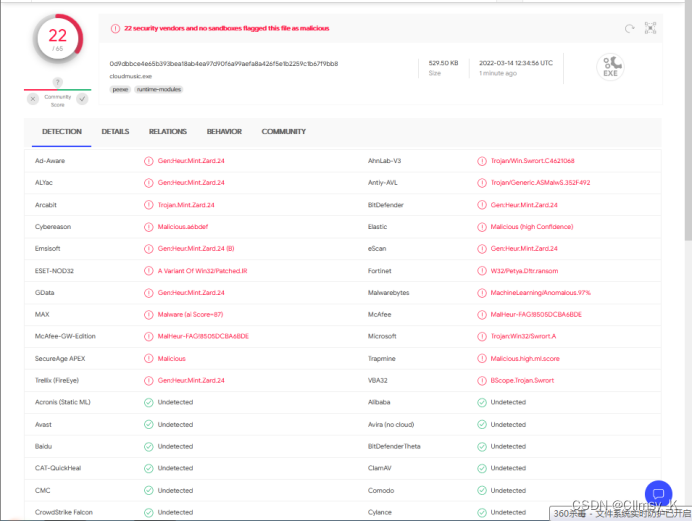The image size is (693, 522).
Task: Click alert icon for Malwarebytes result
Action: (482, 293)
